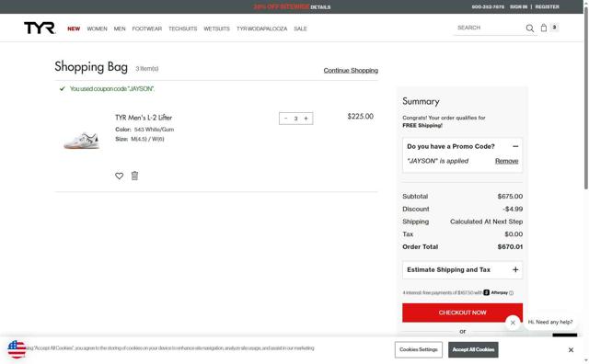Viewport: 589px width, 364px height.
Task: Open the WOMEN menu
Action: pyautogui.click(x=97, y=28)
